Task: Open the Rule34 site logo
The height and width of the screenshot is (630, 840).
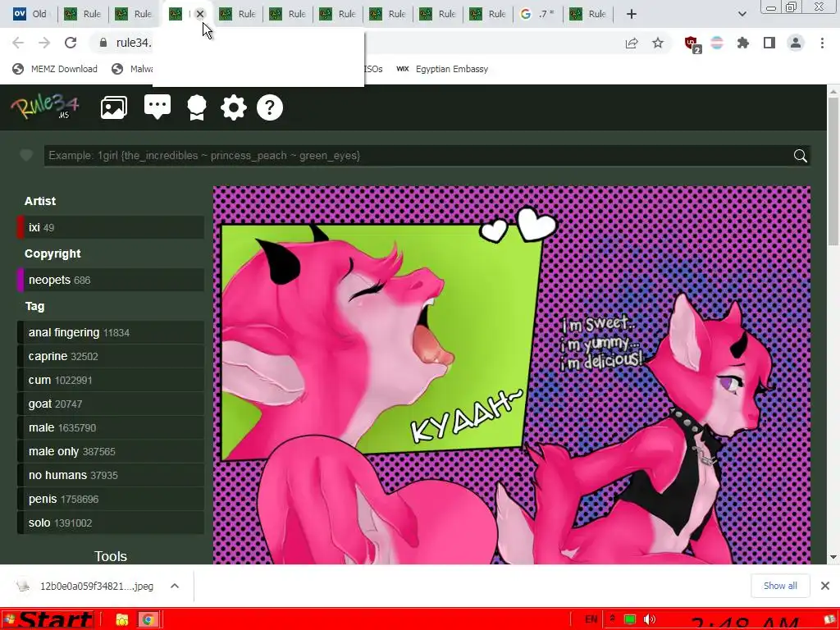Action: click(45, 107)
